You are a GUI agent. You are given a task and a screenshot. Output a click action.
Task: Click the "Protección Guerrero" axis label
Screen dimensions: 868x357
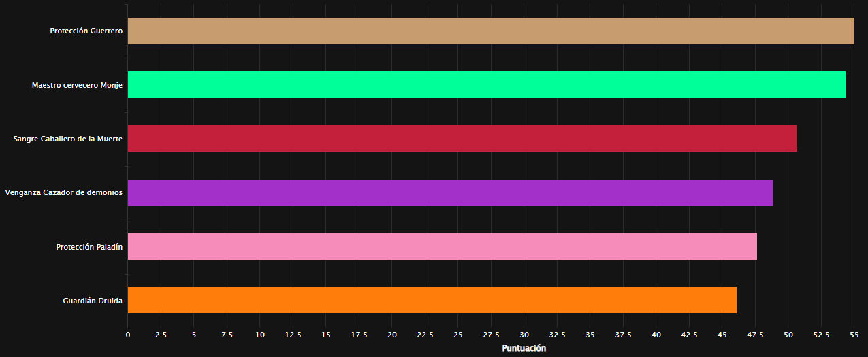click(86, 31)
